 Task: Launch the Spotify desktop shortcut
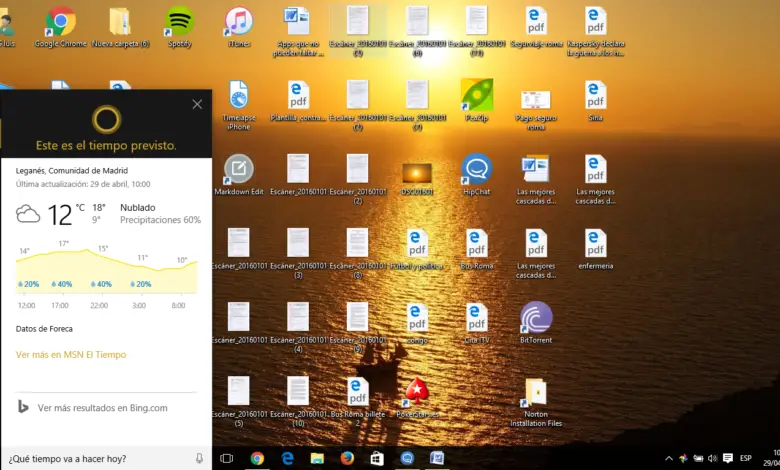pyautogui.click(x=180, y=27)
